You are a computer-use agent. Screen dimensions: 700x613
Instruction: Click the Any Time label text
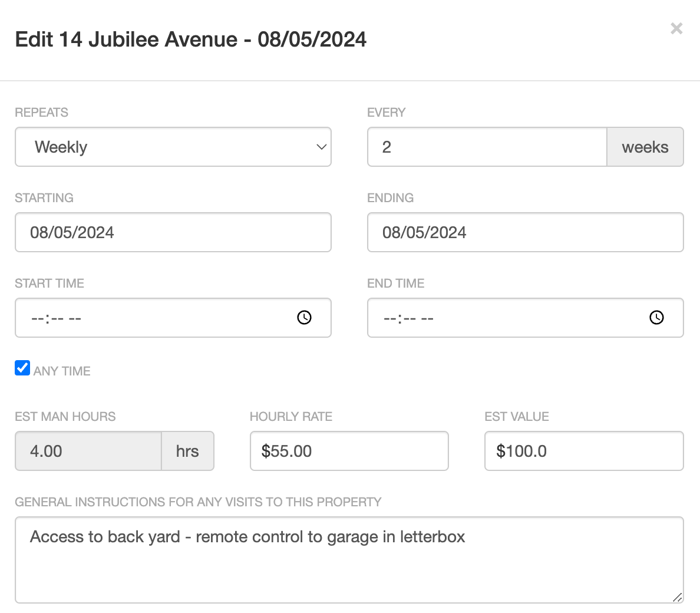62,371
